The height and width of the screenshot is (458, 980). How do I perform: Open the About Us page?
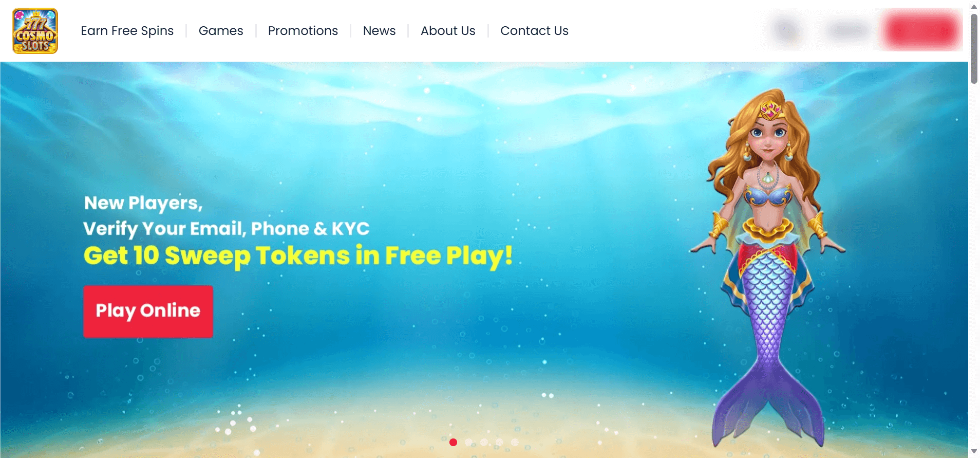[448, 31]
